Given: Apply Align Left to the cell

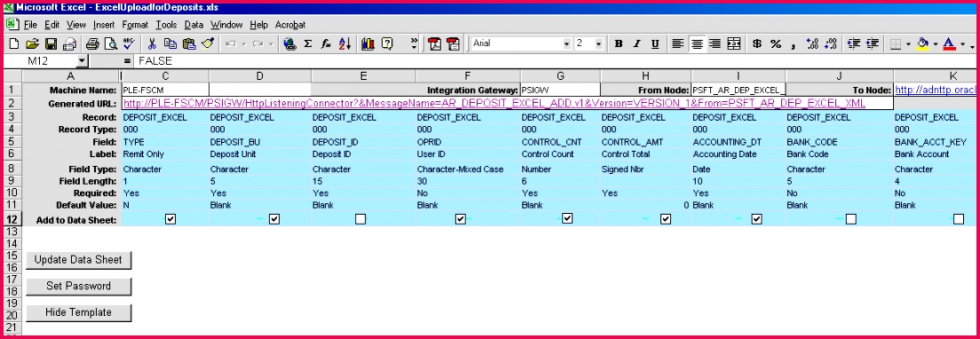Looking at the screenshot, I should tap(677, 43).
